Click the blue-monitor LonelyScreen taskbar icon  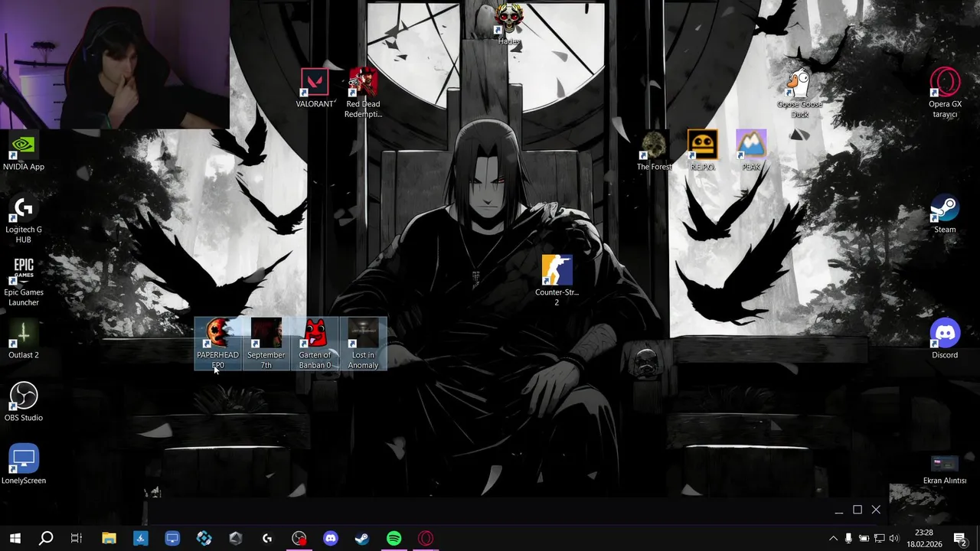pyautogui.click(x=172, y=539)
